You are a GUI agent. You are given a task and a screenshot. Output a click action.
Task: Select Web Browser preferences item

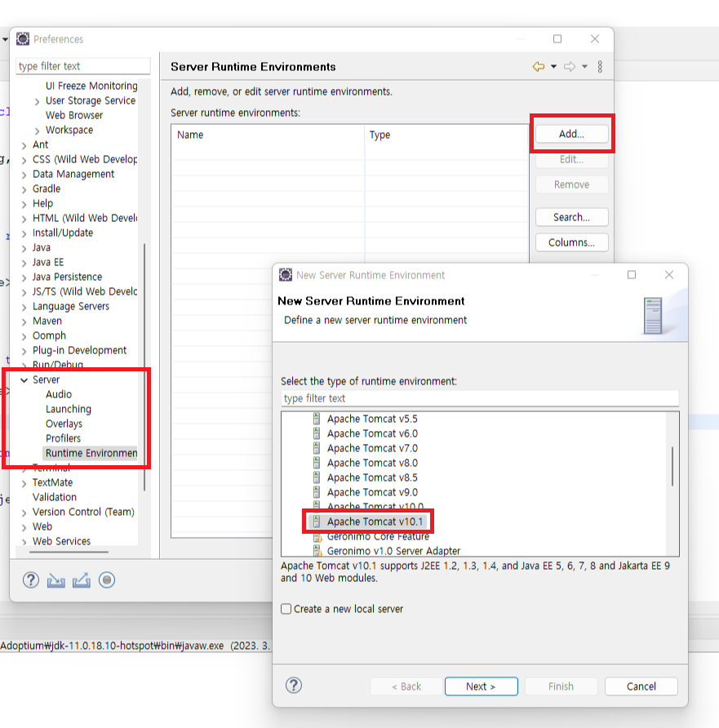(x=74, y=115)
